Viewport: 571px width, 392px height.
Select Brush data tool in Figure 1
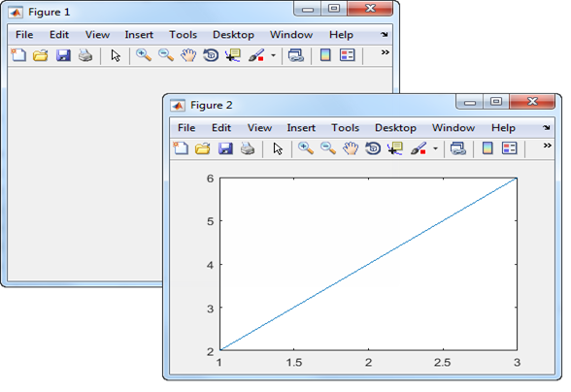256,55
